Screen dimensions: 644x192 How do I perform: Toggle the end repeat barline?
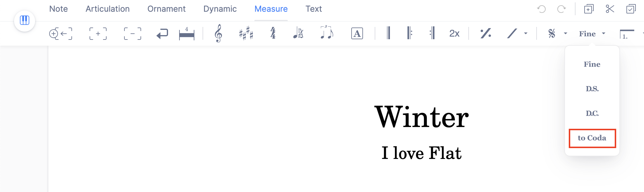pos(432,34)
